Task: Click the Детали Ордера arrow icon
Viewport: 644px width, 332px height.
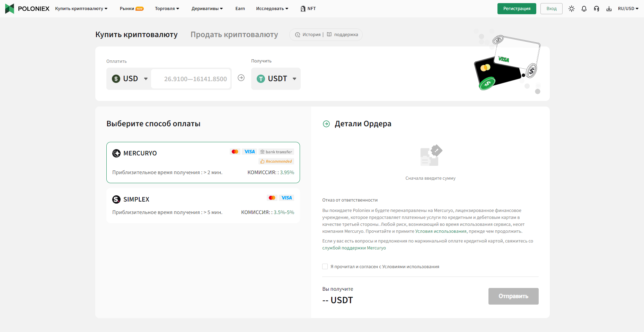Action: tap(326, 124)
